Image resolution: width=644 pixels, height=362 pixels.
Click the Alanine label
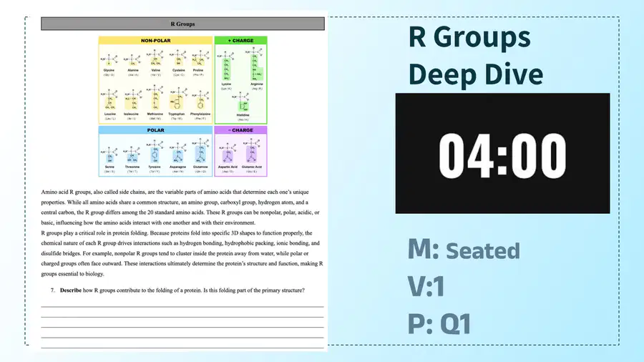[x=133, y=70]
